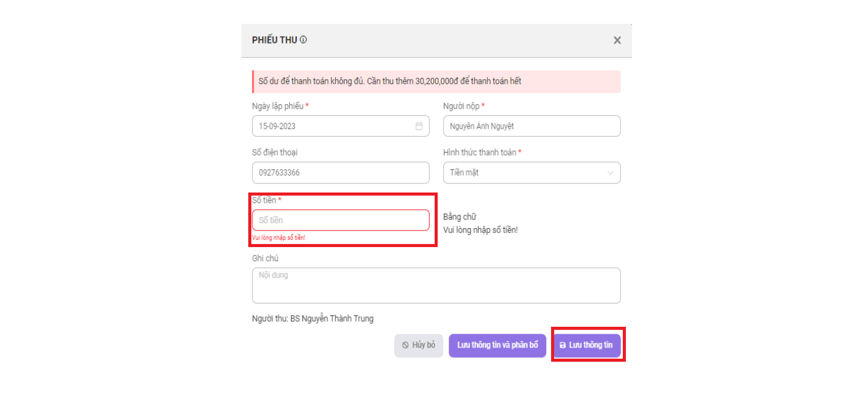Click the Hủy bỏ cancel button

click(418, 345)
